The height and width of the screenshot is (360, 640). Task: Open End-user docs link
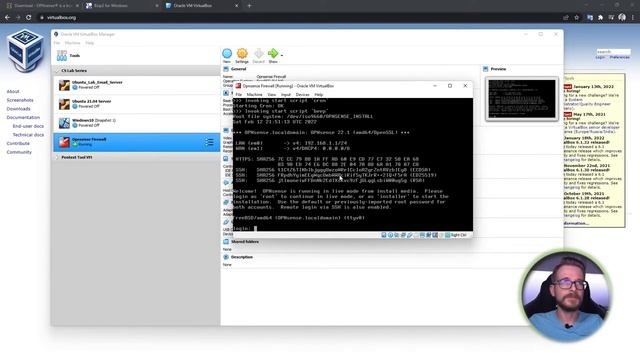[x=28, y=126]
